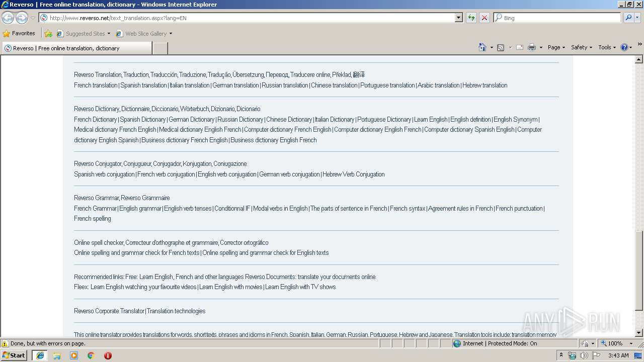The image size is (644, 362).
Task: Click the RSS feeds icon
Action: pos(501,47)
